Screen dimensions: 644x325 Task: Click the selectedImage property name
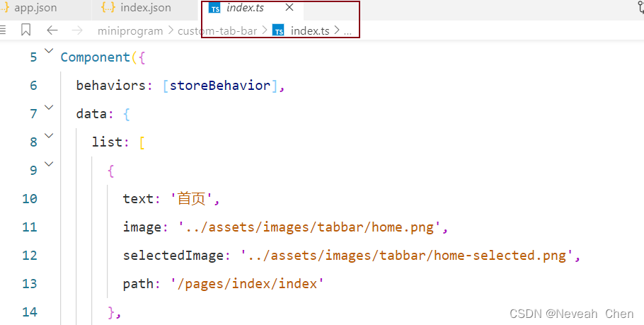[173, 256]
